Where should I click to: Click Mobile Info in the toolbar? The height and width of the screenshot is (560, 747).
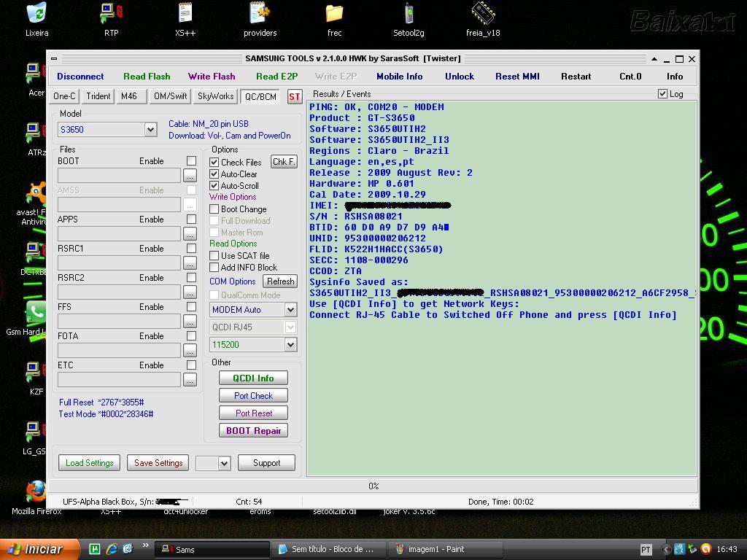click(400, 77)
